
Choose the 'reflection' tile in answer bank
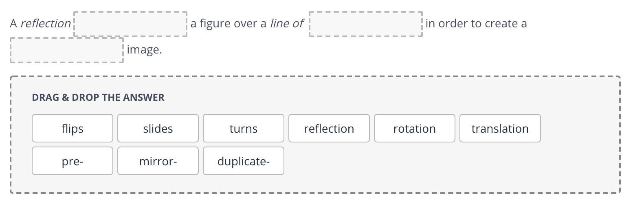pos(329,129)
